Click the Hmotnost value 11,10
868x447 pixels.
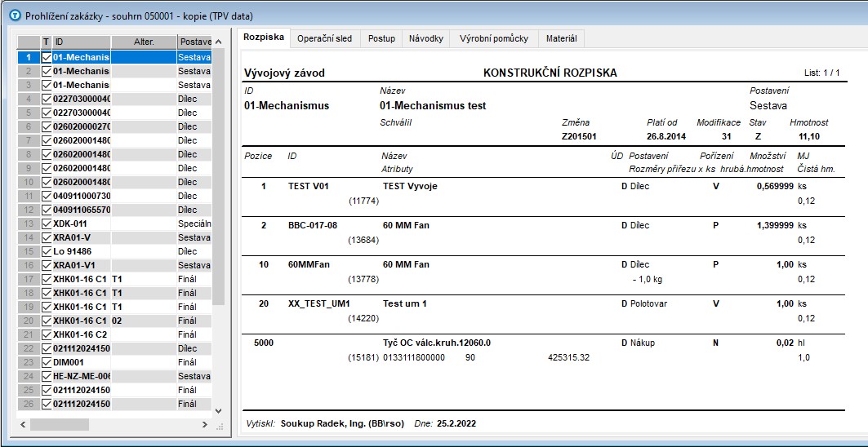coord(809,135)
